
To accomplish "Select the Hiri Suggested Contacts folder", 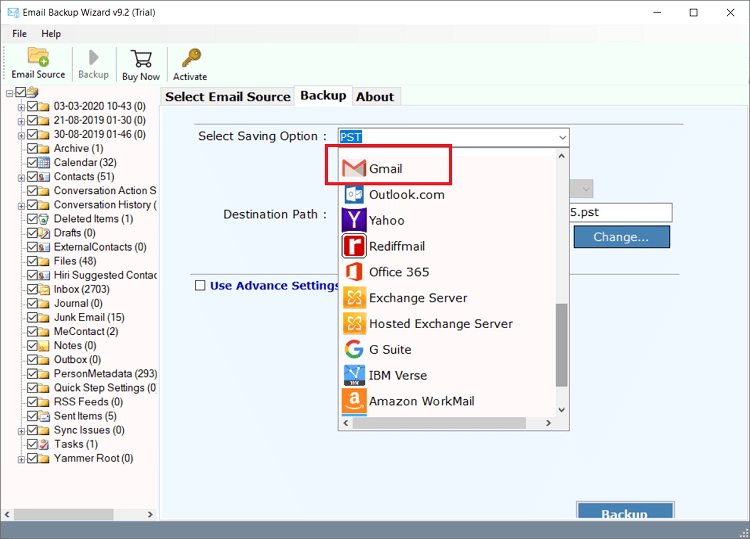I will coord(105,275).
